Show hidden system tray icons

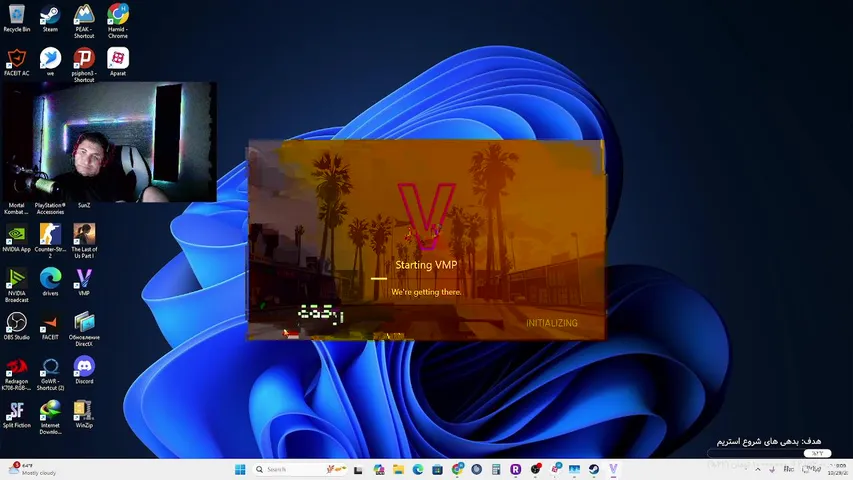[x=757, y=470]
